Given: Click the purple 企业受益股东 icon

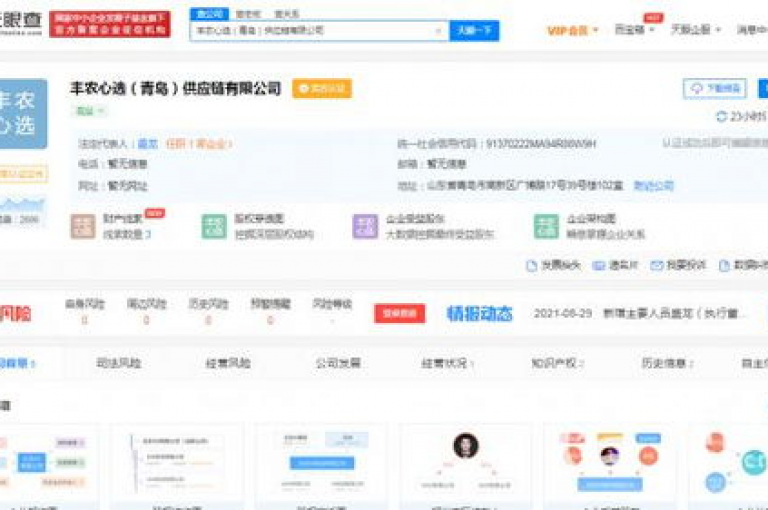Looking at the screenshot, I should (365, 226).
